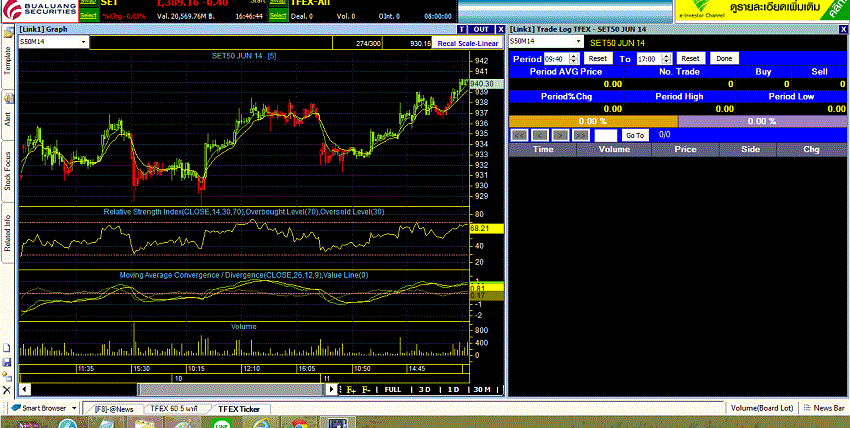
Task: Click the new document icon in left sidebar
Action: (7, 348)
